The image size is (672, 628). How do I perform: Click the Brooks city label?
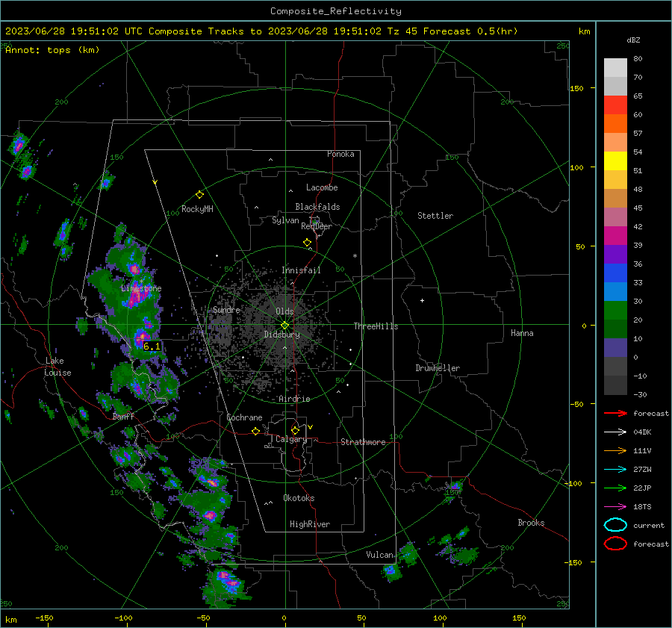pos(531,523)
